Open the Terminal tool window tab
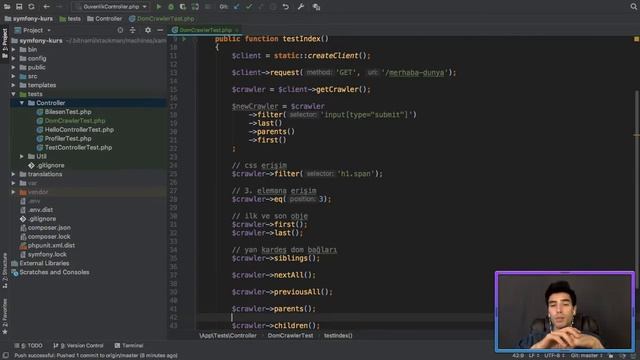The width and height of the screenshot is (640, 360). [129, 346]
